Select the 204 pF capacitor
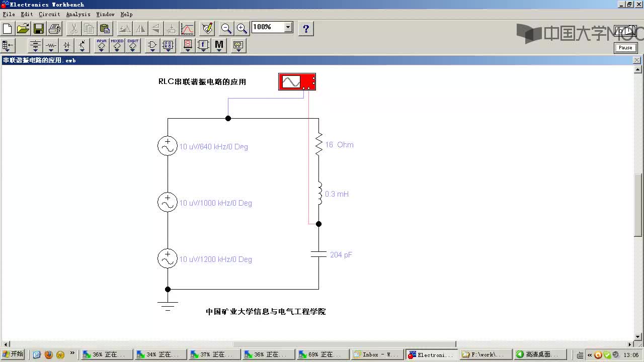This screenshot has width=644, height=362. pyautogui.click(x=318, y=254)
